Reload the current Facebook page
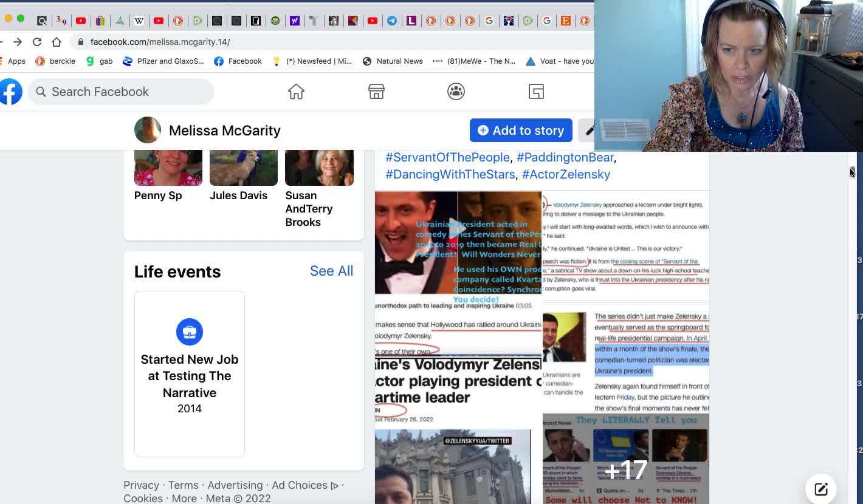863x504 pixels. (37, 42)
